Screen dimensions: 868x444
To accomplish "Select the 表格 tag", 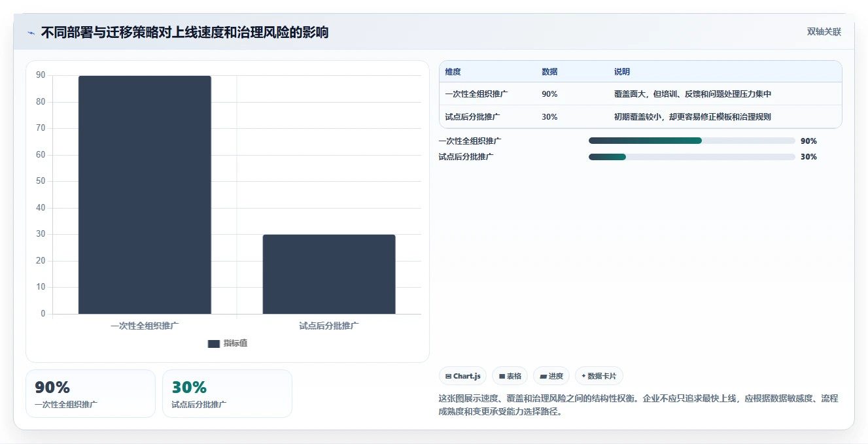I will pos(510,376).
